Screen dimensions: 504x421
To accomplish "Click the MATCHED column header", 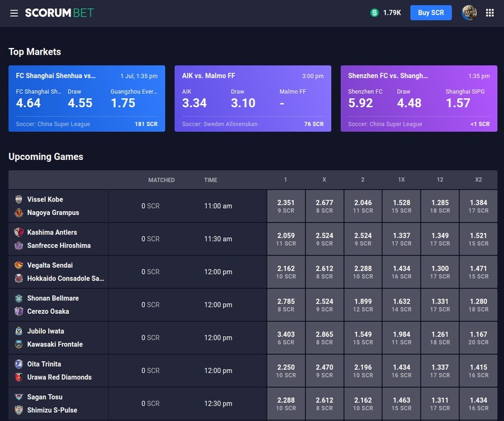I will [161, 180].
